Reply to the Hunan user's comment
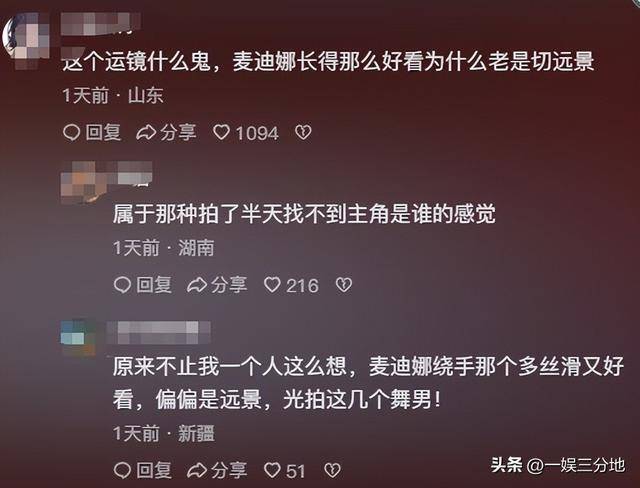The height and width of the screenshot is (488, 640). tap(143, 285)
